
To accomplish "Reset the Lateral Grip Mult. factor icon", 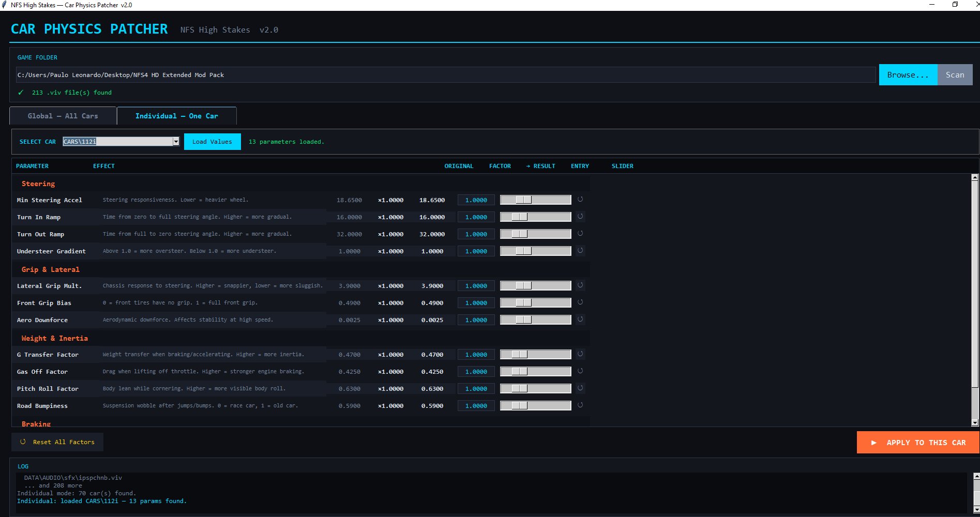I will point(580,285).
